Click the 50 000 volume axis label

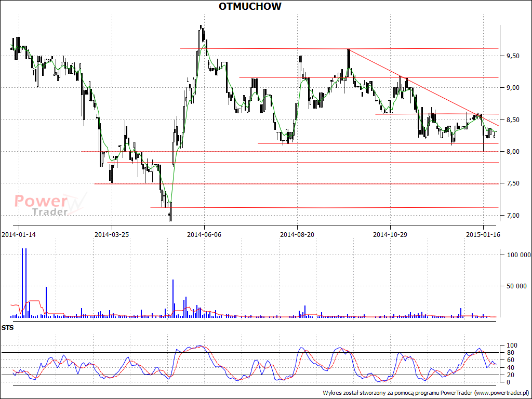point(516,286)
